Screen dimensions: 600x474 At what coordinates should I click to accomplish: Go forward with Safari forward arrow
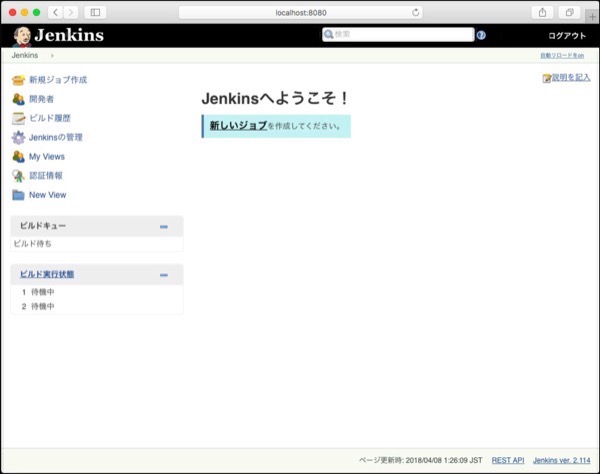pyautogui.click(x=70, y=13)
